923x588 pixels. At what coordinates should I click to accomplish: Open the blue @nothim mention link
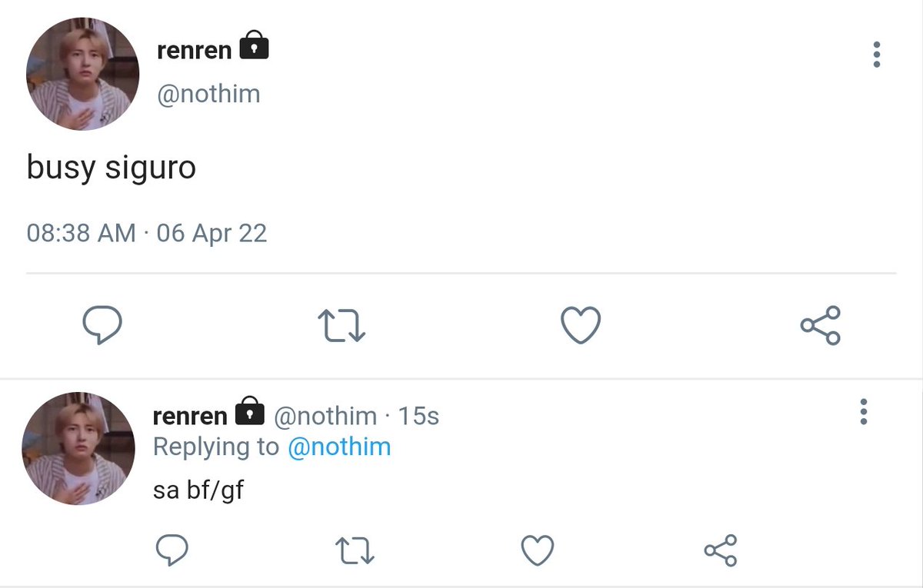tap(339, 447)
